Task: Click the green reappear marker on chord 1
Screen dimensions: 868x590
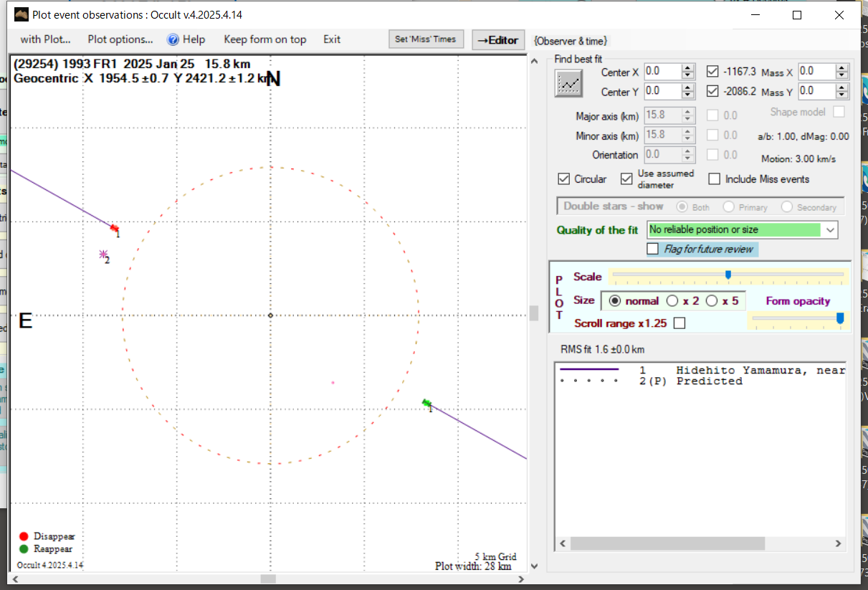Action: coord(426,404)
